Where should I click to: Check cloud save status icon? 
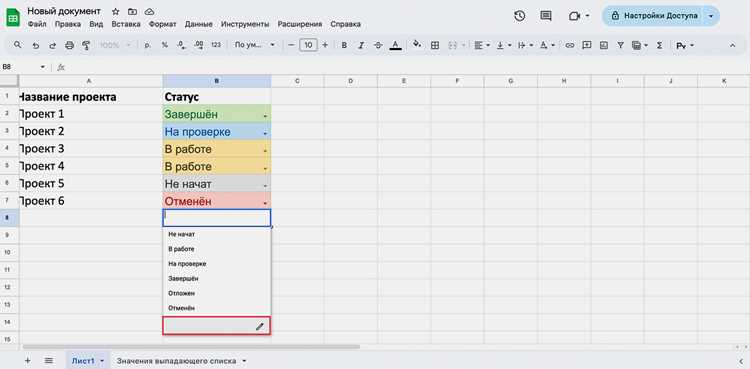149,11
